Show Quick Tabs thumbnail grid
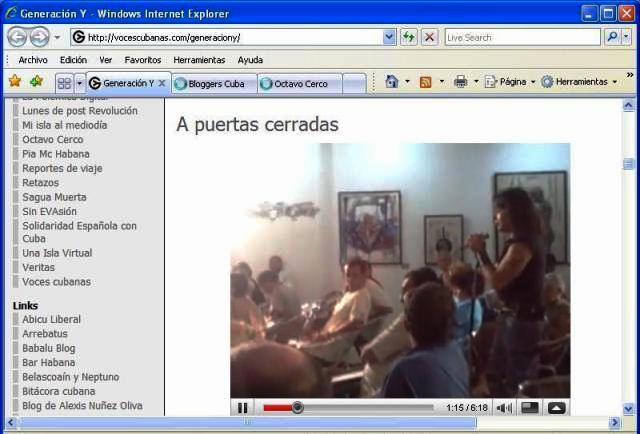 pos(64,84)
